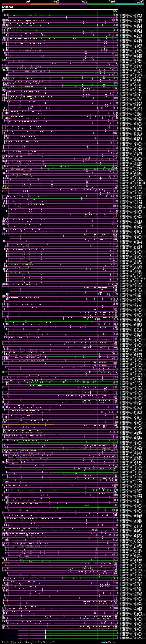Select the UniRef100_A9VB85 label
Image resolution: width=146 pixels, height=644 pixels.
(131, 135)
